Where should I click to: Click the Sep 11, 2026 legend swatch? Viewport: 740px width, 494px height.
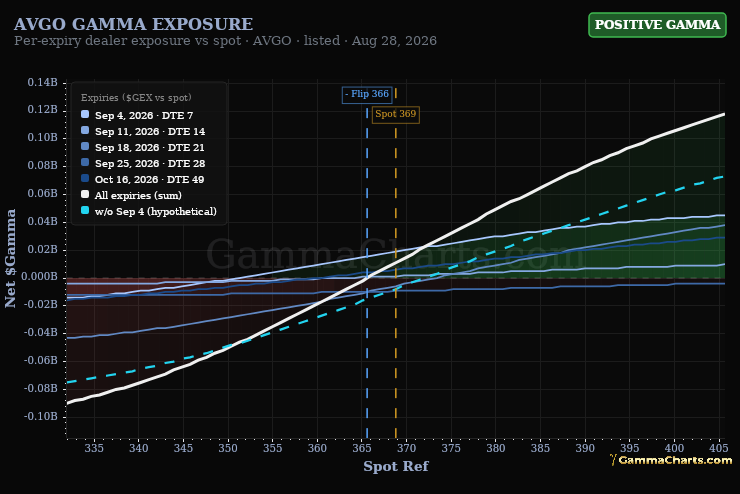point(85,130)
